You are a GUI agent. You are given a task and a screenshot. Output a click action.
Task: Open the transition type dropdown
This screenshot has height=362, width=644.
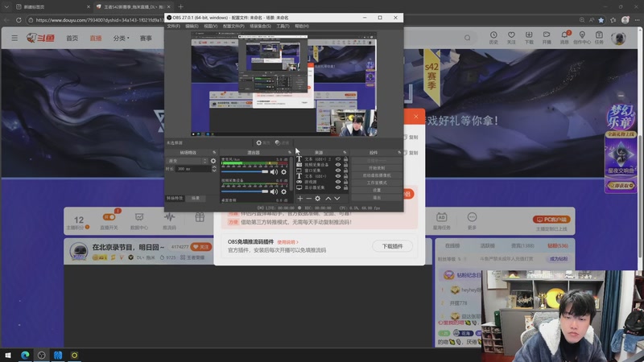click(188, 161)
